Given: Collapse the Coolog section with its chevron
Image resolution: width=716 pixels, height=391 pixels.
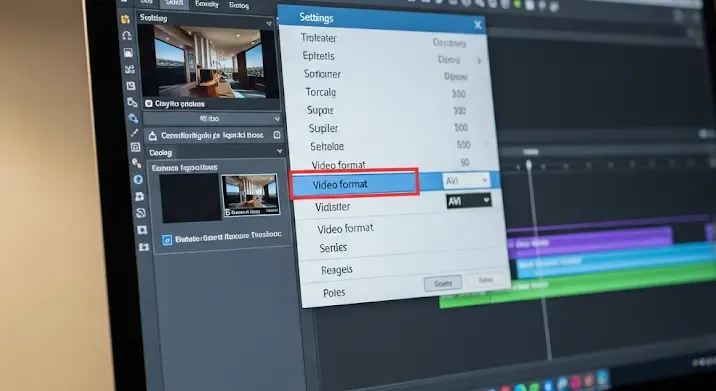Looking at the screenshot, I should 279,151.
